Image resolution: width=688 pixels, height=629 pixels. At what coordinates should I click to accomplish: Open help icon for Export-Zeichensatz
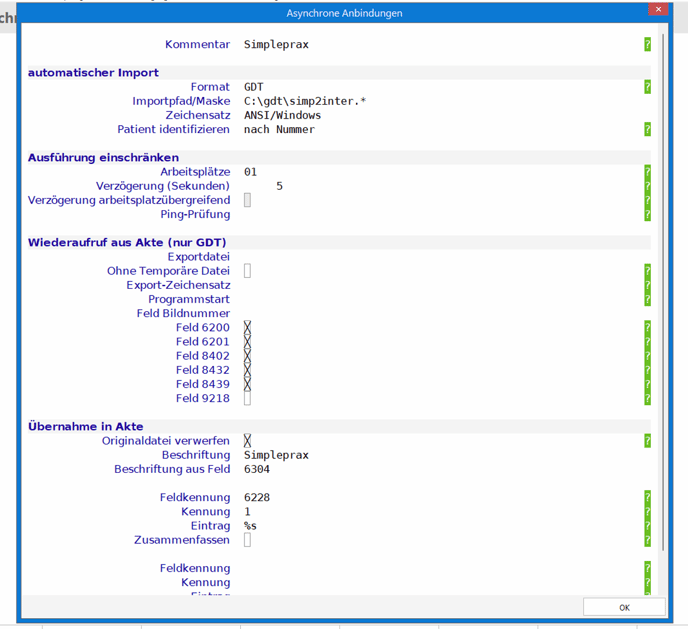click(x=647, y=285)
